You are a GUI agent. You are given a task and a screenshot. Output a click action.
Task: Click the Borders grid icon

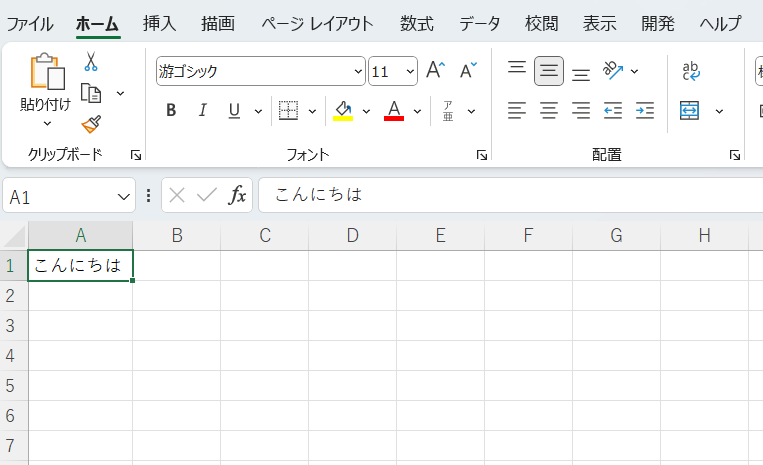coord(288,110)
